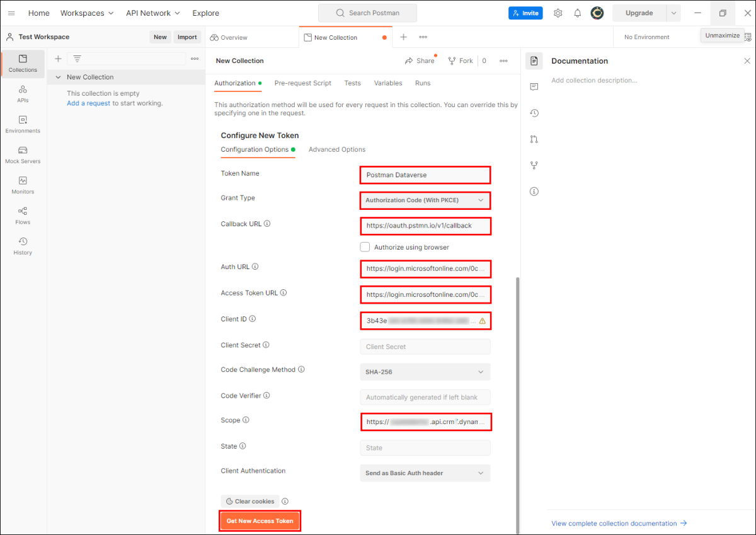This screenshot has height=535, width=756.
Task: Open Collections in the sidebar
Action: 23,64
